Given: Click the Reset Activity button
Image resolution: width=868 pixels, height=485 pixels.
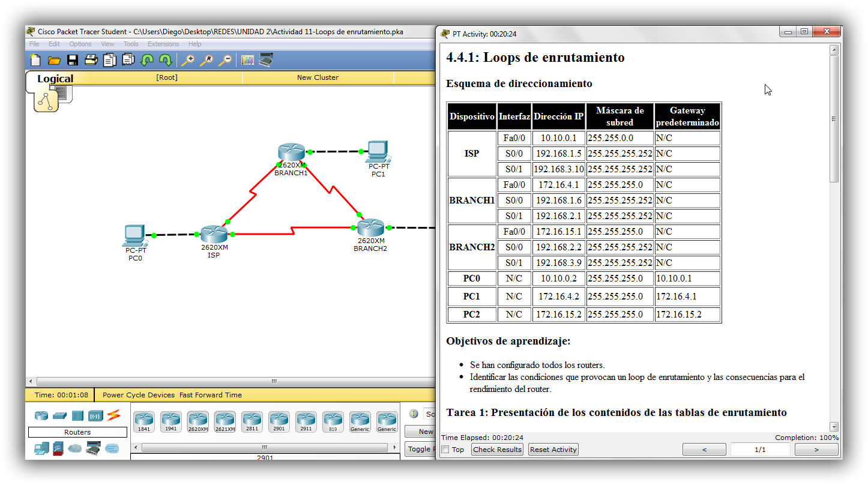Looking at the screenshot, I should pos(552,449).
